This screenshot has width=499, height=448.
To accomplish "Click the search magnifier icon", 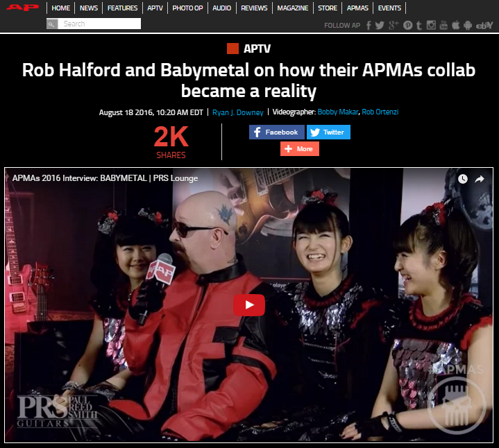I will [52, 24].
